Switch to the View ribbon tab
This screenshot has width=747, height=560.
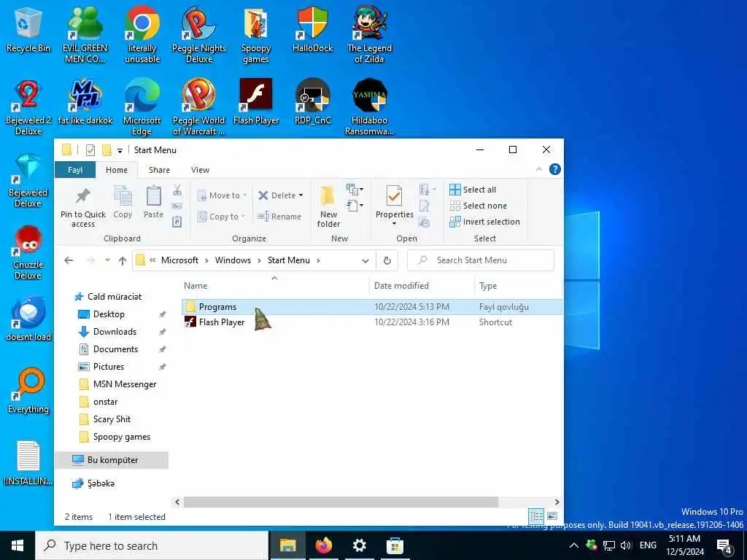click(200, 170)
